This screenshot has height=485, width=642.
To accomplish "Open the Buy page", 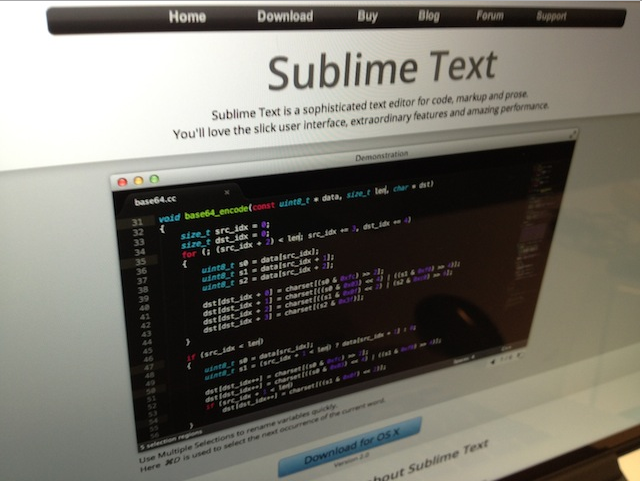I will pyautogui.click(x=367, y=16).
